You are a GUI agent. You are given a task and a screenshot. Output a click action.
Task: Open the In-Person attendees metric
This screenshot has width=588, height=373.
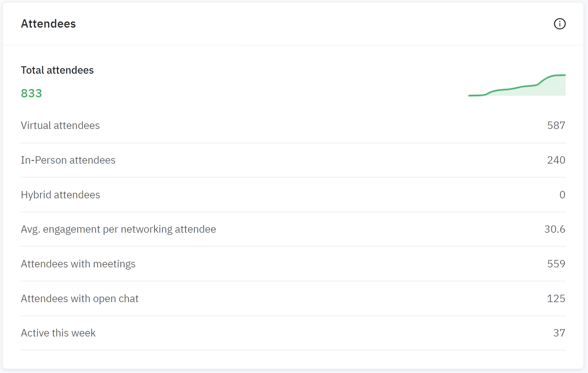click(x=68, y=160)
